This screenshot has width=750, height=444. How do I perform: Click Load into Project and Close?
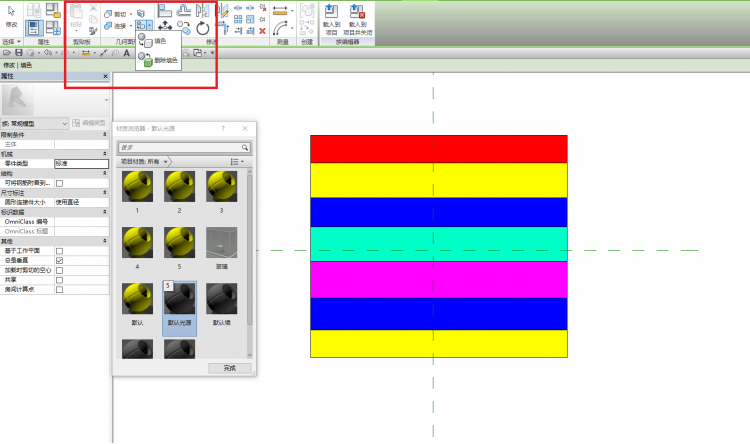click(357, 19)
